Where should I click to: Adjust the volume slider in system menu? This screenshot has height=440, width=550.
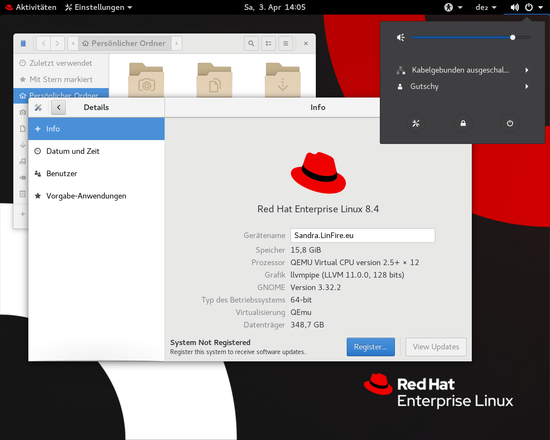pos(471,37)
